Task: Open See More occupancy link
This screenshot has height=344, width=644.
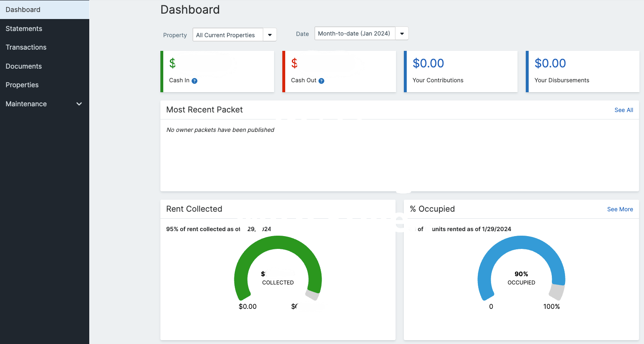Action: (620, 209)
